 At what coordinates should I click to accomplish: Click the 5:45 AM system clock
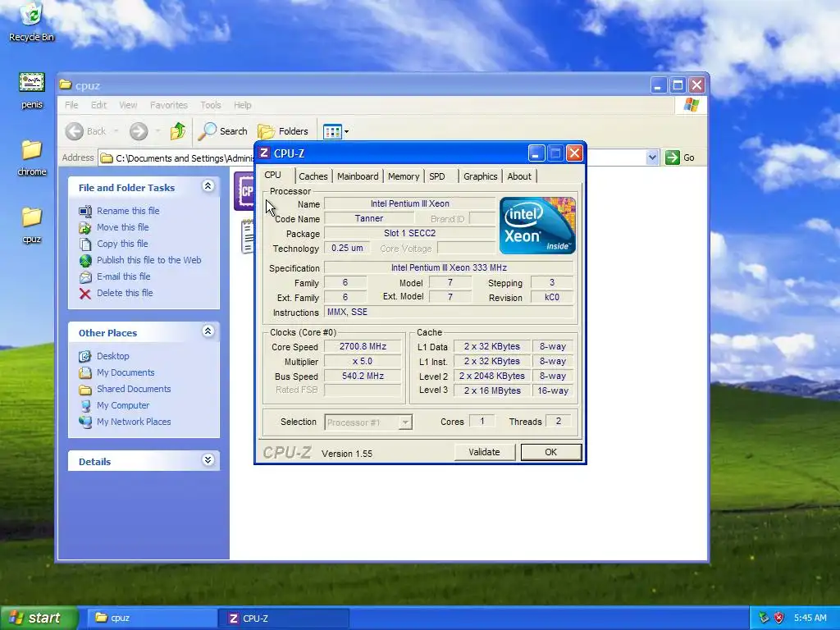pos(810,618)
